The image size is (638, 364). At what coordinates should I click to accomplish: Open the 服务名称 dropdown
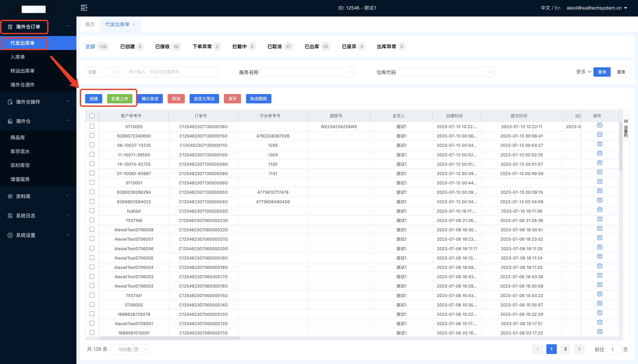click(x=308, y=72)
